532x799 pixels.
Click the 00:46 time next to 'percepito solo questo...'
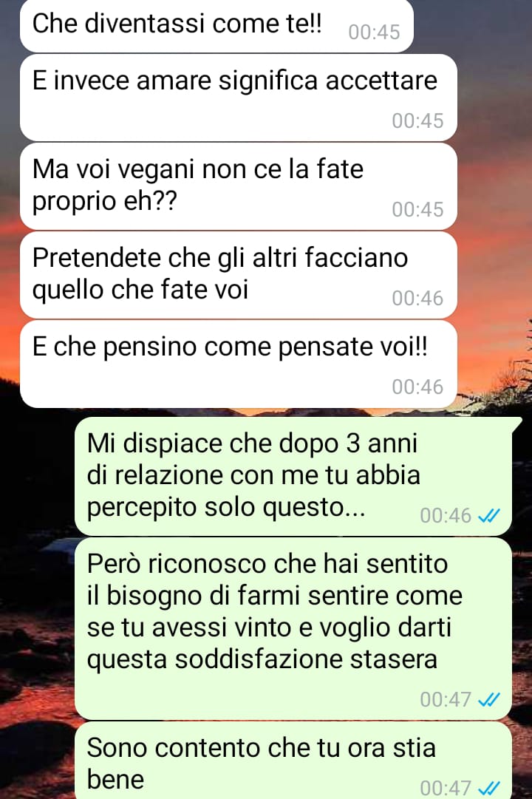446,516
